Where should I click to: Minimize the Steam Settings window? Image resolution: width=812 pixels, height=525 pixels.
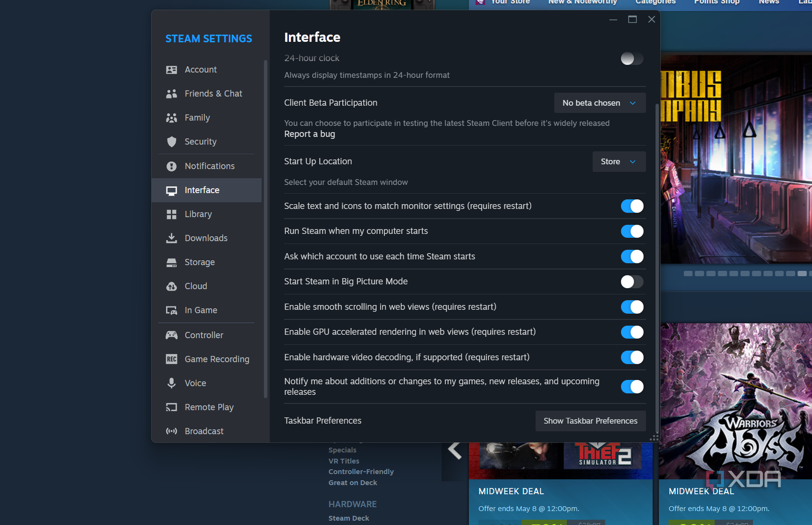[613, 19]
